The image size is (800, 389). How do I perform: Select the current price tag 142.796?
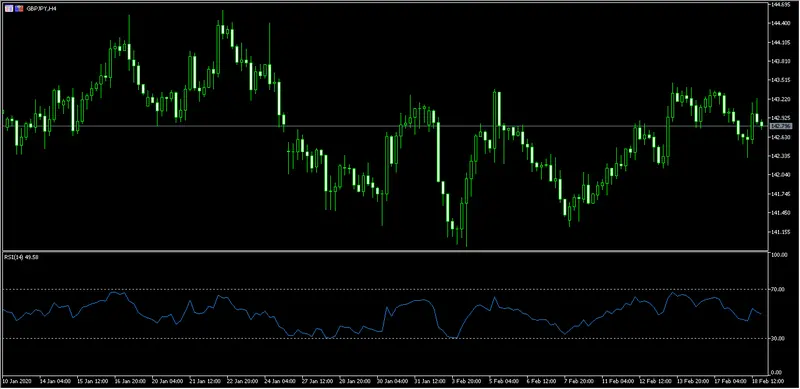[781, 126]
